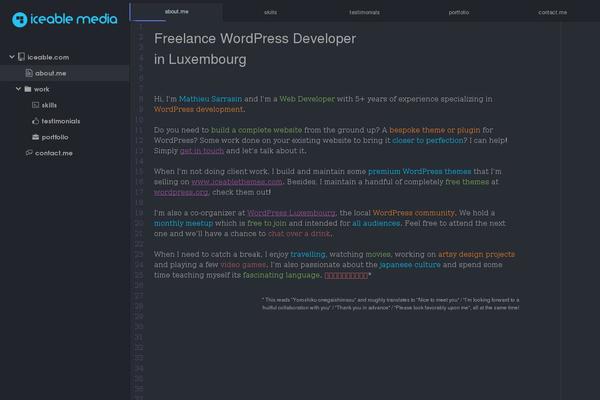Collapse the iceable.com tree node
The image size is (600, 400).
pyautogui.click(x=12, y=57)
